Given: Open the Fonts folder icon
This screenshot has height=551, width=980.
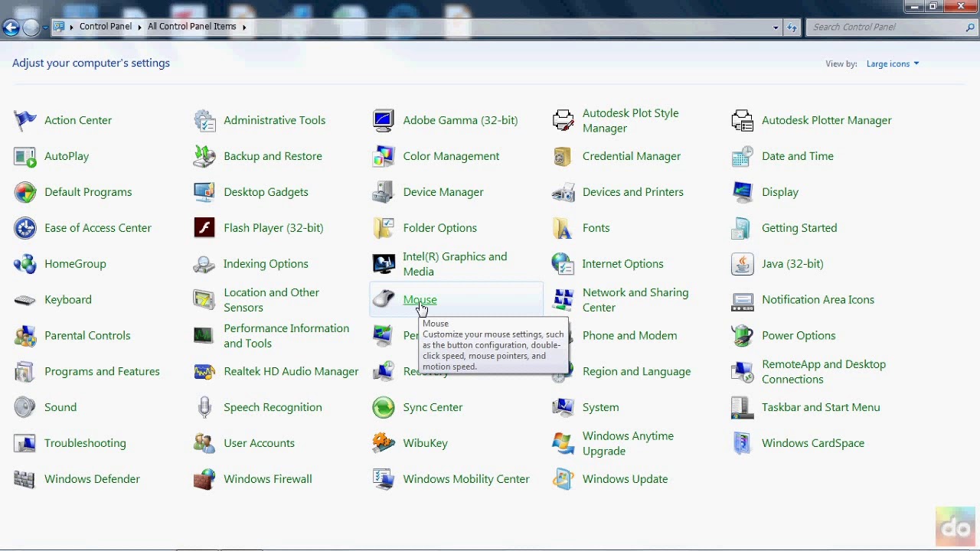Looking at the screenshot, I should pos(563,228).
